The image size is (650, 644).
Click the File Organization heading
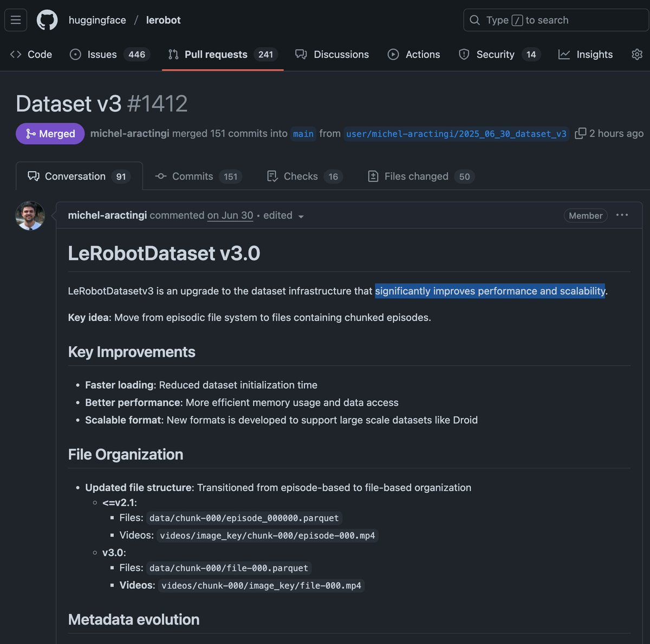pos(126,454)
